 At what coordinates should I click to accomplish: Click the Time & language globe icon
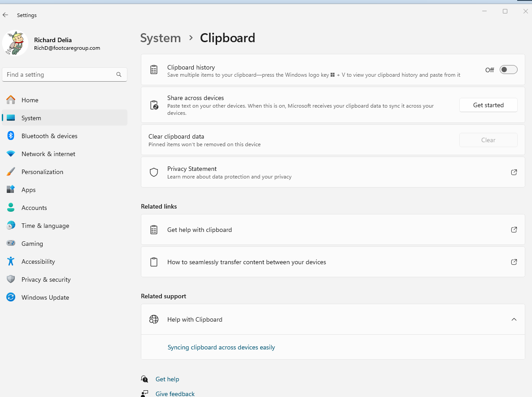point(11,225)
